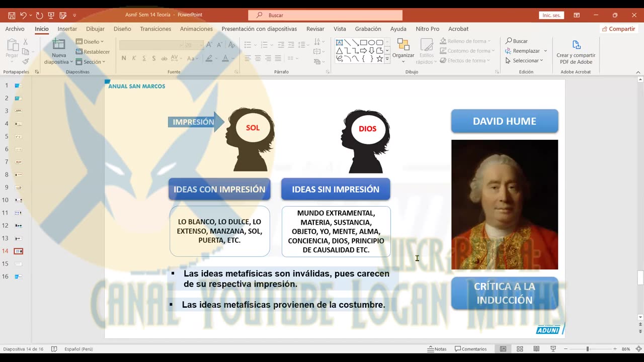Toggle bold N formatting

click(x=124, y=58)
